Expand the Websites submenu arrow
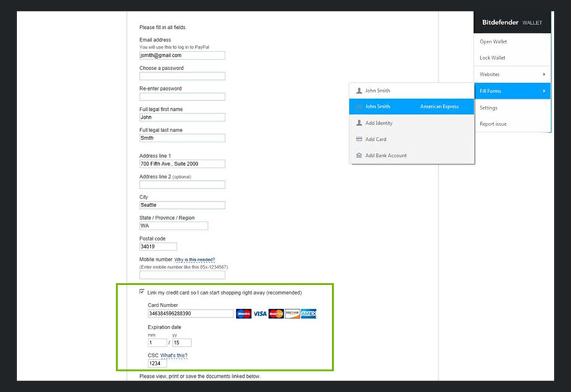 pos(544,74)
